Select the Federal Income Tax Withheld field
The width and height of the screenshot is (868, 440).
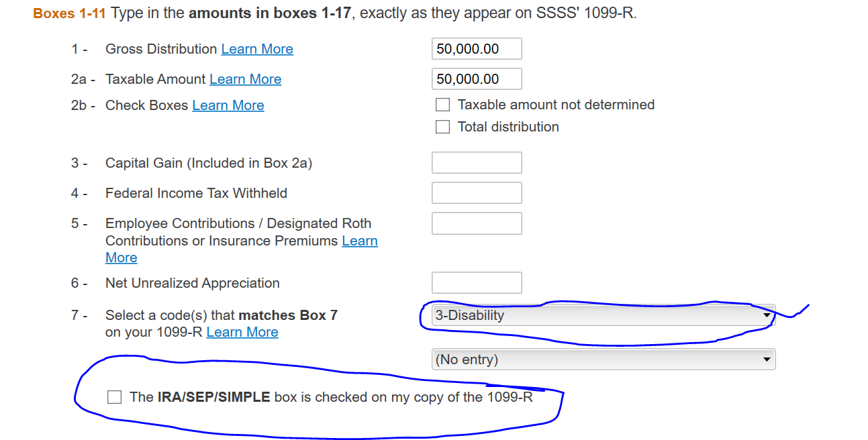point(477,193)
